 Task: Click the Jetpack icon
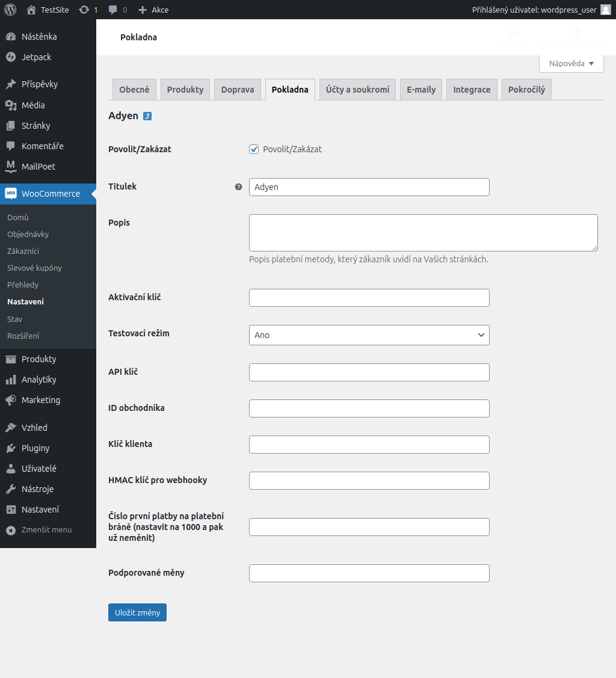pyautogui.click(x=11, y=57)
